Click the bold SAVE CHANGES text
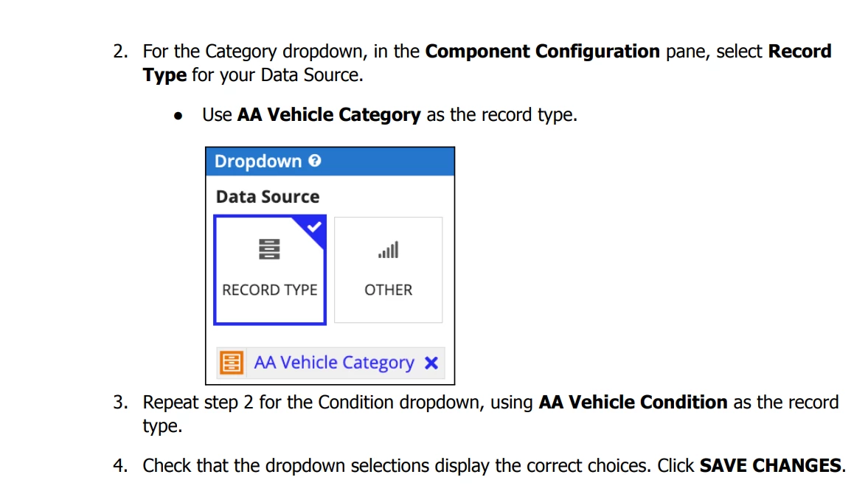868x494 pixels. point(770,466)
